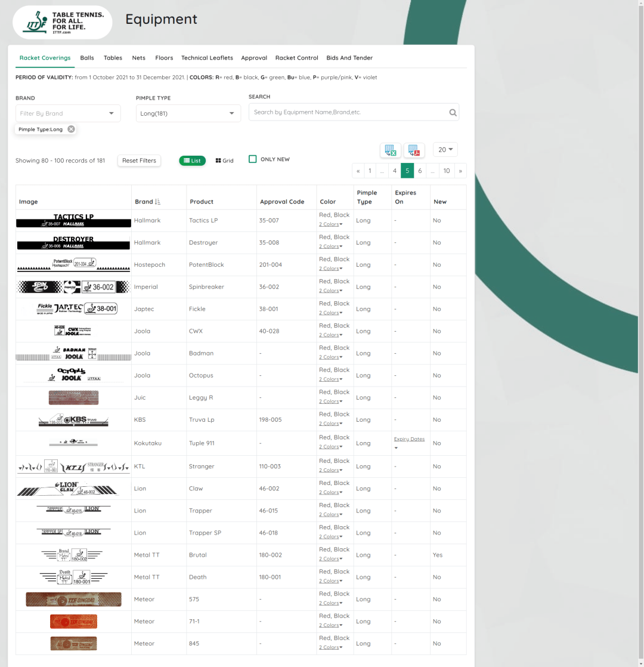644x667 pixels.
Task: Open the records per page dropdown
Action: [445, 150]
